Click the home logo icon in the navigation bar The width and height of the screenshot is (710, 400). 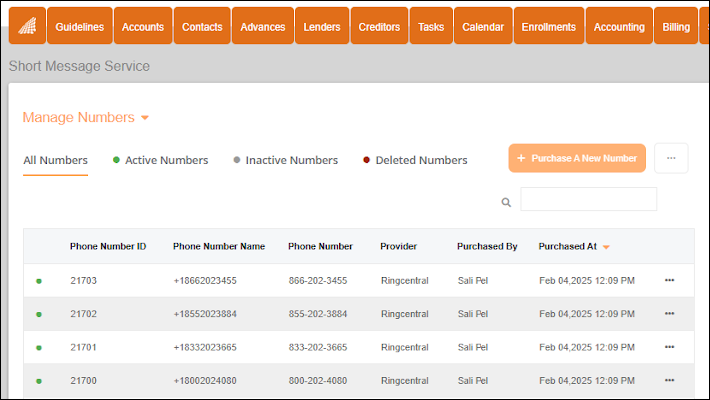coord(27,26)
